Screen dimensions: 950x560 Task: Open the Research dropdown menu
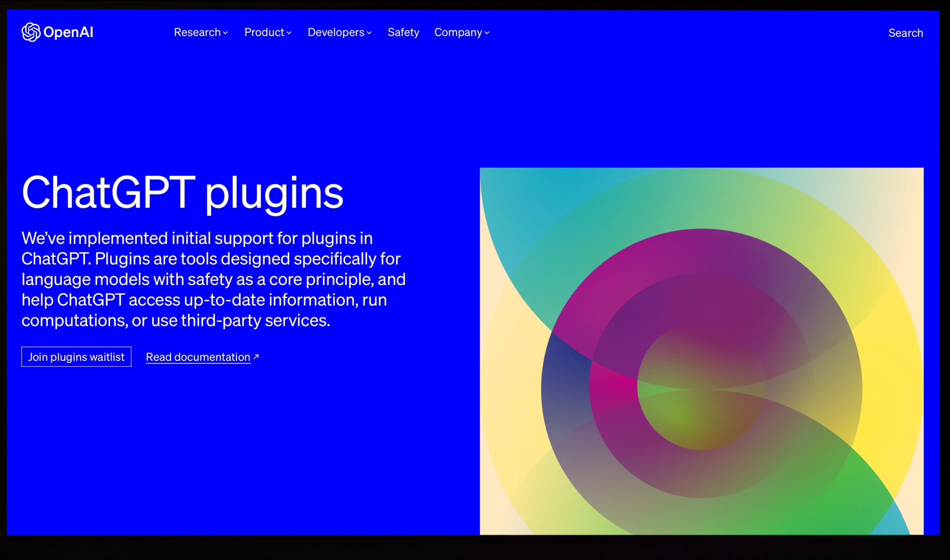[x=201, y=32]
